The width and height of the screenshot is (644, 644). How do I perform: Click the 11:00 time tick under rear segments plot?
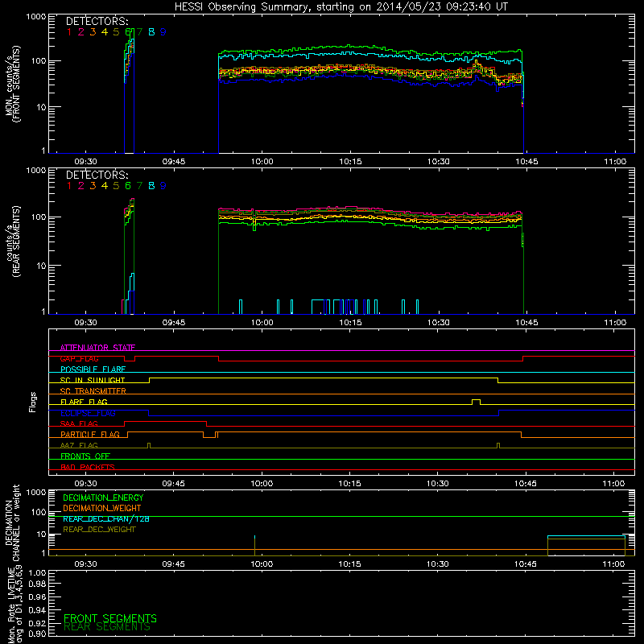click(x=615, y=323)
